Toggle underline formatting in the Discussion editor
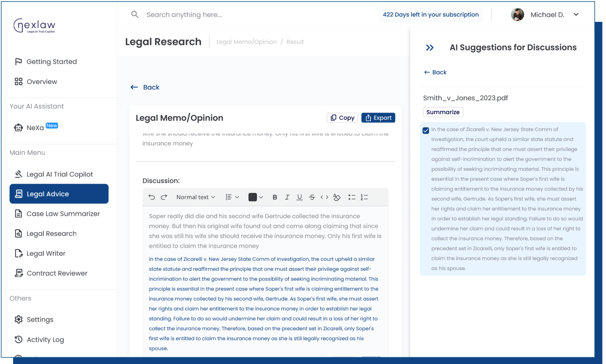Viewport: 606px width, 364px height. tap(299, 197)
